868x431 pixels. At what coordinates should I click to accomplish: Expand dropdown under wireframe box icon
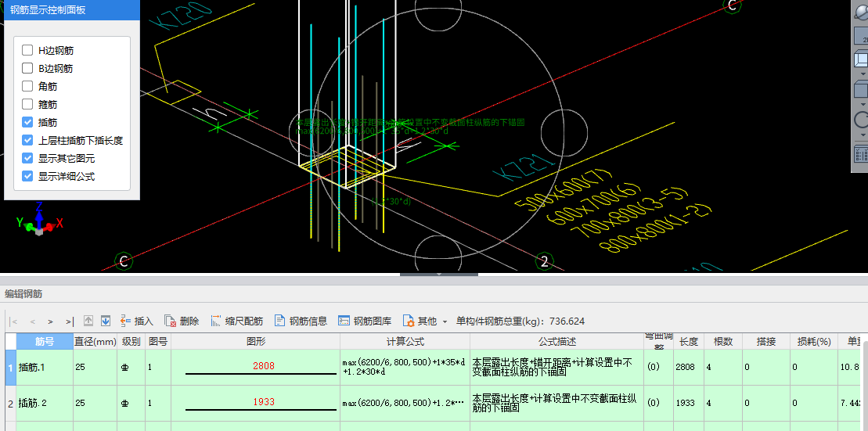[863, 73]
